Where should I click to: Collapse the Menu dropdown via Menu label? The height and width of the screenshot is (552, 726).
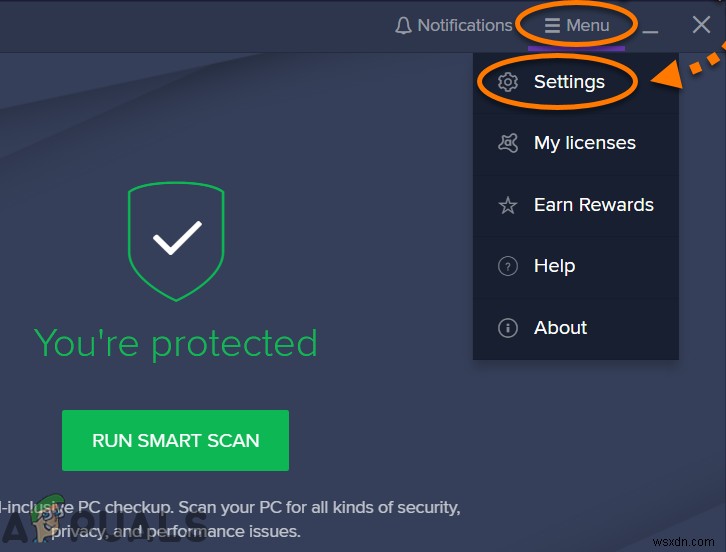click(588, 26)
